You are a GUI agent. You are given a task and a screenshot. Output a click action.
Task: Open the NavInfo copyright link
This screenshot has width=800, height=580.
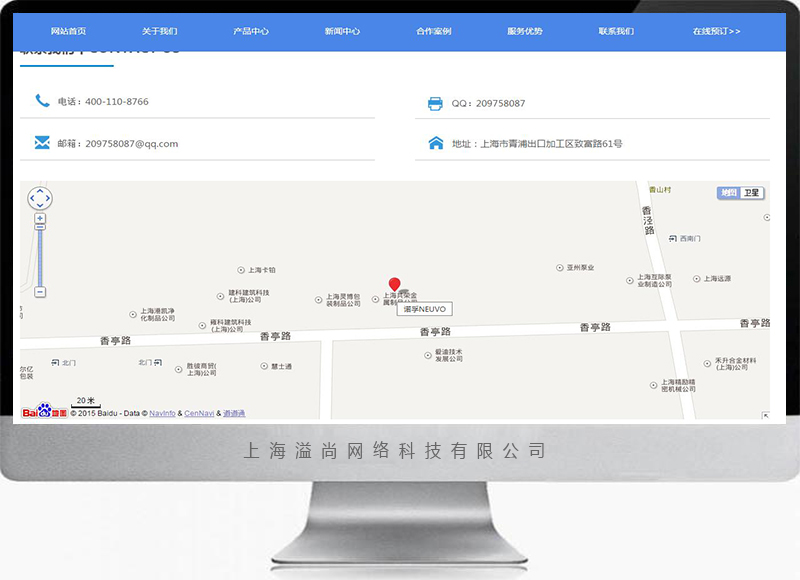pos(162,413)
